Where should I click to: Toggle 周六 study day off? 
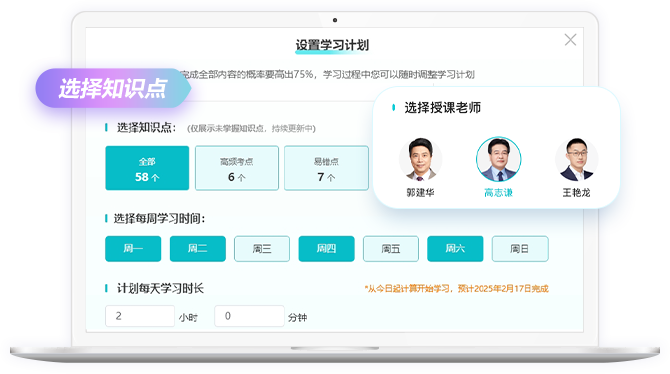455,249
